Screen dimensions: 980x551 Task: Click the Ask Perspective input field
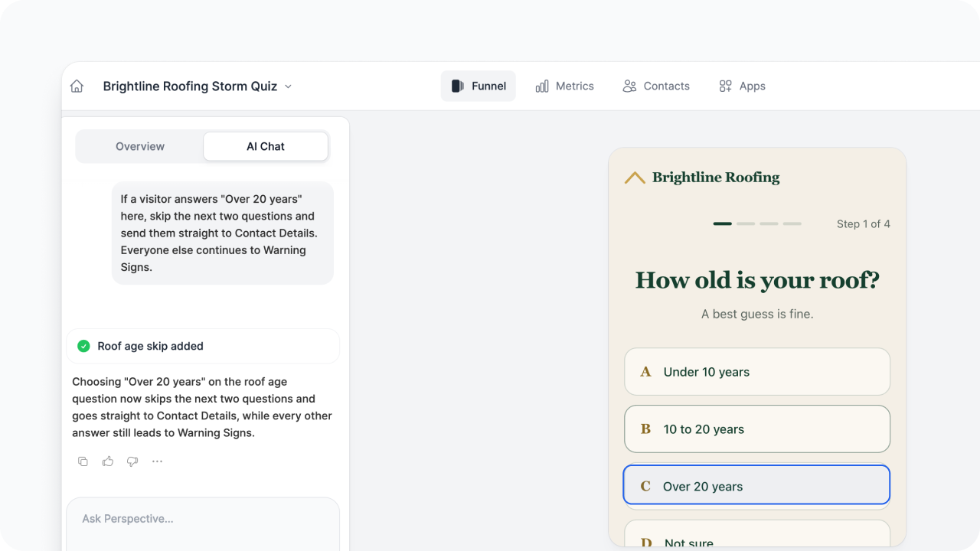pos(203,524)
